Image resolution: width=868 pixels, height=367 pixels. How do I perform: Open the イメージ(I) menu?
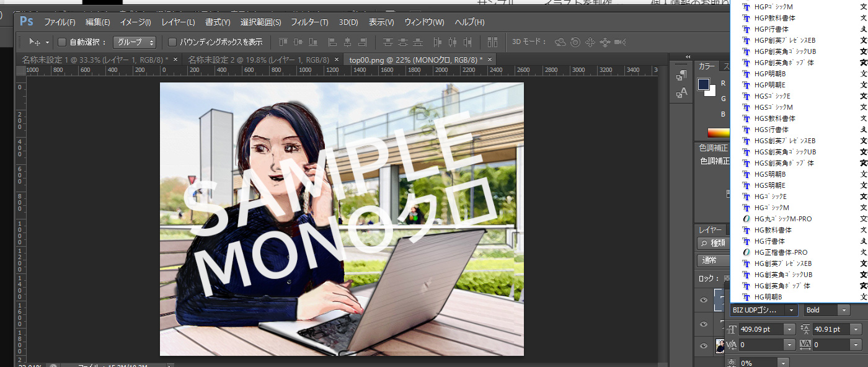click(136, 22)
